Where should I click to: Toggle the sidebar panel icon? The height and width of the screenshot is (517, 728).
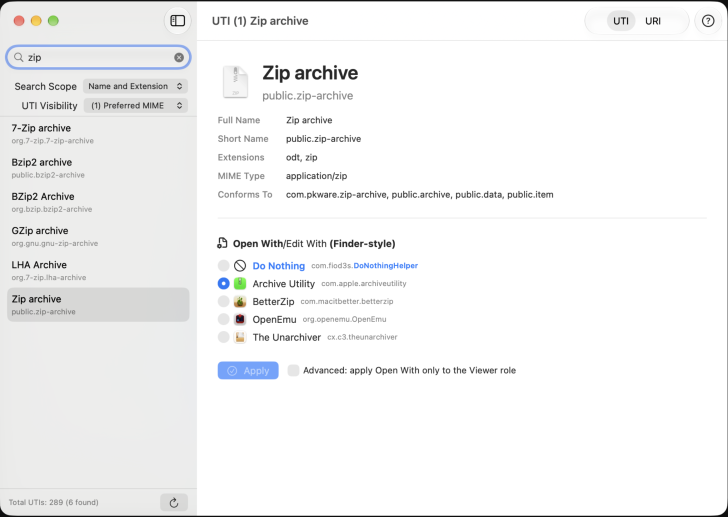click(x=177, y=21)
